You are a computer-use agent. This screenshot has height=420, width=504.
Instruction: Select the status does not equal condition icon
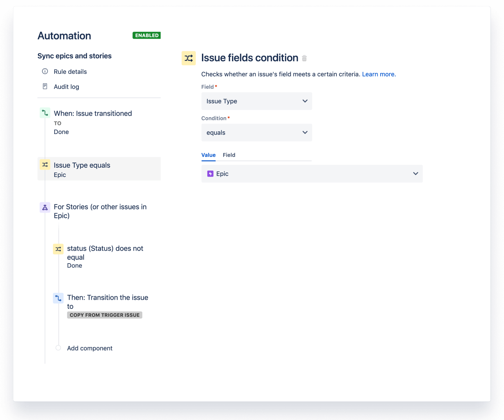tap(58, 249)
